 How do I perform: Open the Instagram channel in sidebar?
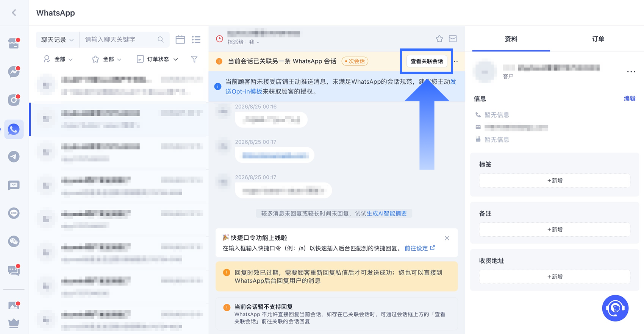14,100
